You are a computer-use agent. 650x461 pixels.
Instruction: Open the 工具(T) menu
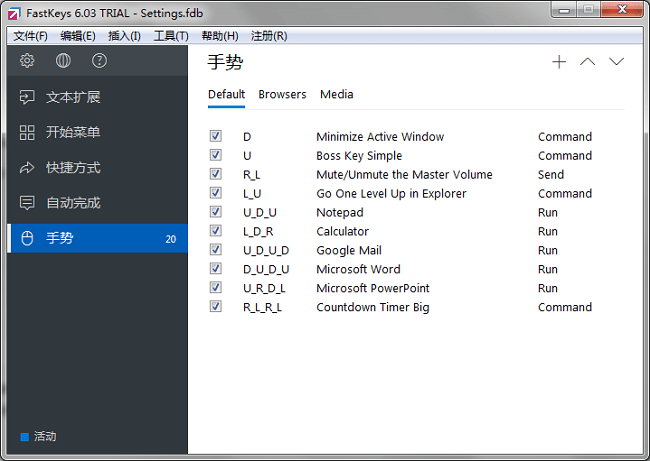coord(171,36)
